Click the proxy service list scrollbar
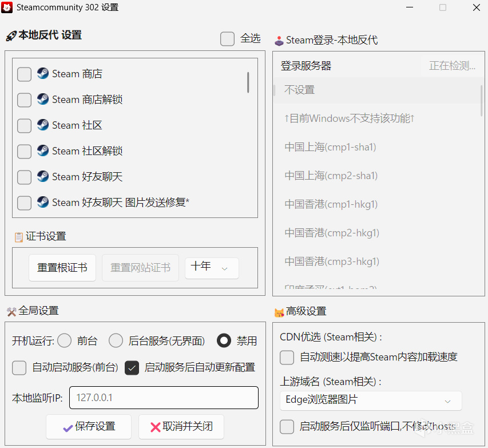 (x=248, y=82)
